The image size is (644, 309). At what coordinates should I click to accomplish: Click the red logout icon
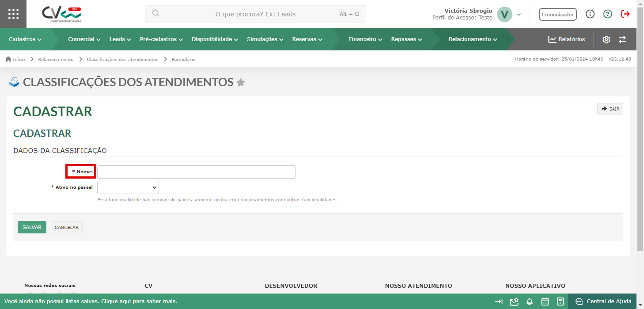(625, 14)
